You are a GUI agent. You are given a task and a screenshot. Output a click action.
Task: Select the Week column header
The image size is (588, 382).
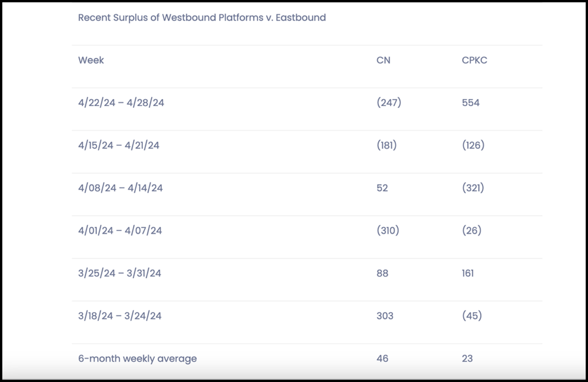coord(91,60)
